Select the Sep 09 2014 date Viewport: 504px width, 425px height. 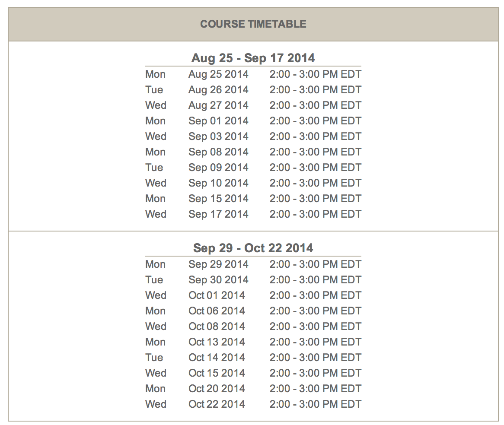click(218, 168)
